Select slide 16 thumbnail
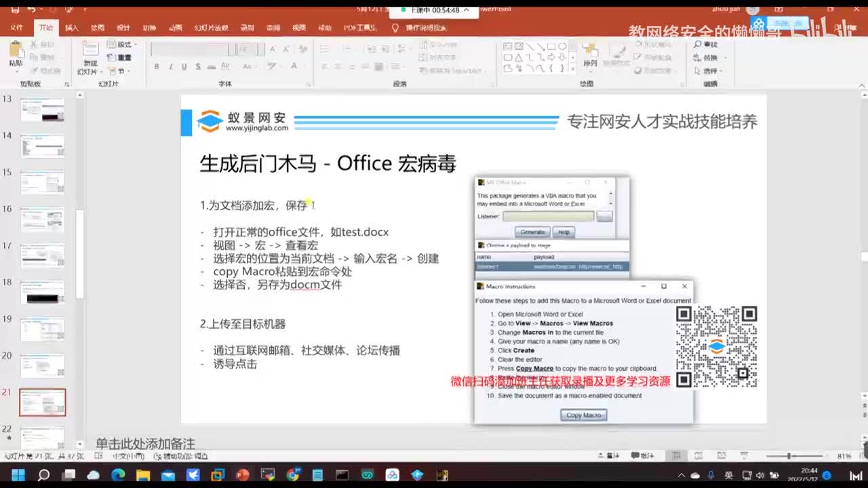Image resolution: width=868 pixels, height=488 pixels. pos(43,220)
